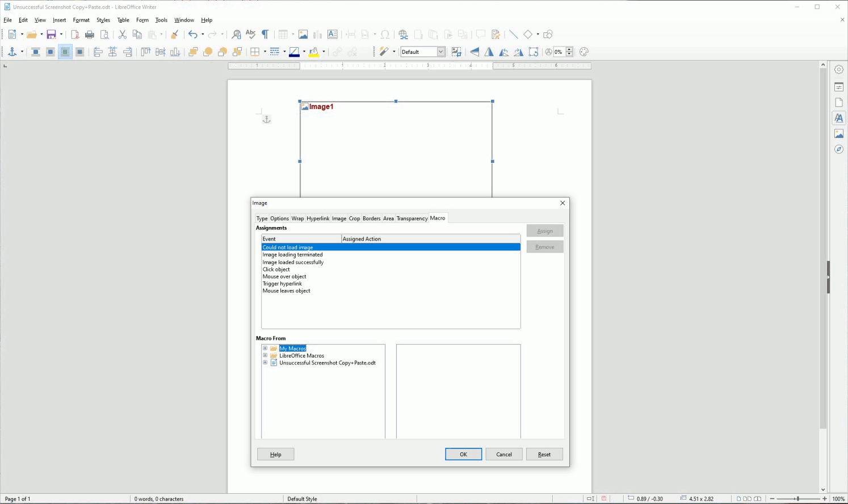Screen dimensions: 848x504
Task: Toggle formatting marks pilcrow icon
Action: (265, 35)
